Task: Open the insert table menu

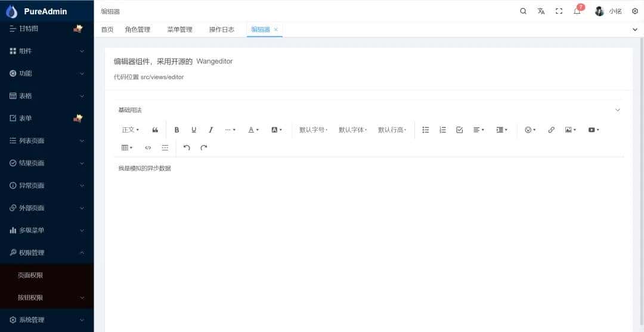Action: pyautogui.click(x=127, y=147)
